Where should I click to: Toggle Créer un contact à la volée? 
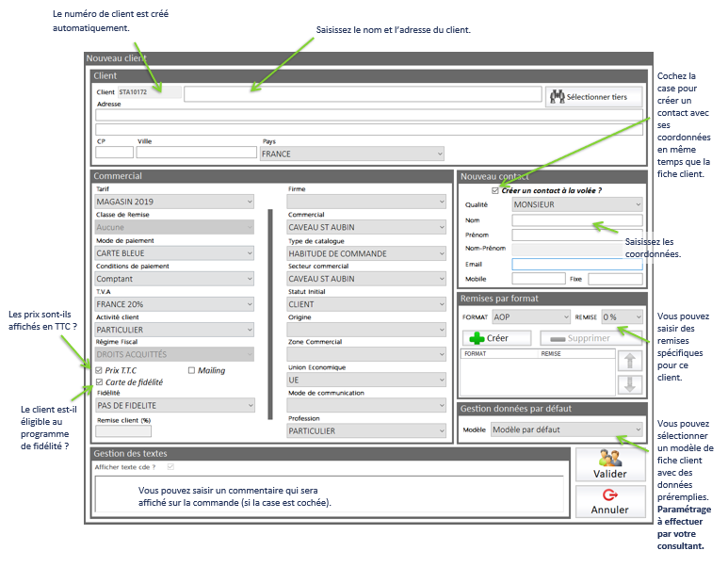496,190
